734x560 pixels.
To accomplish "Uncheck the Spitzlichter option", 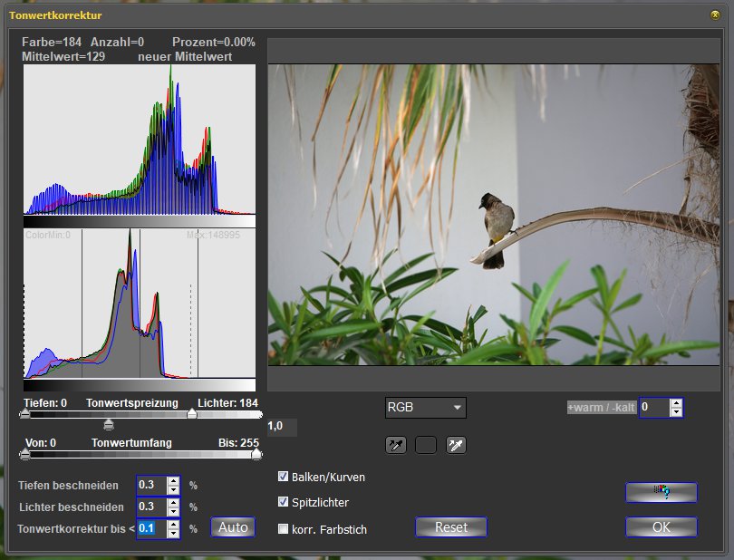I will pos(284,502).
